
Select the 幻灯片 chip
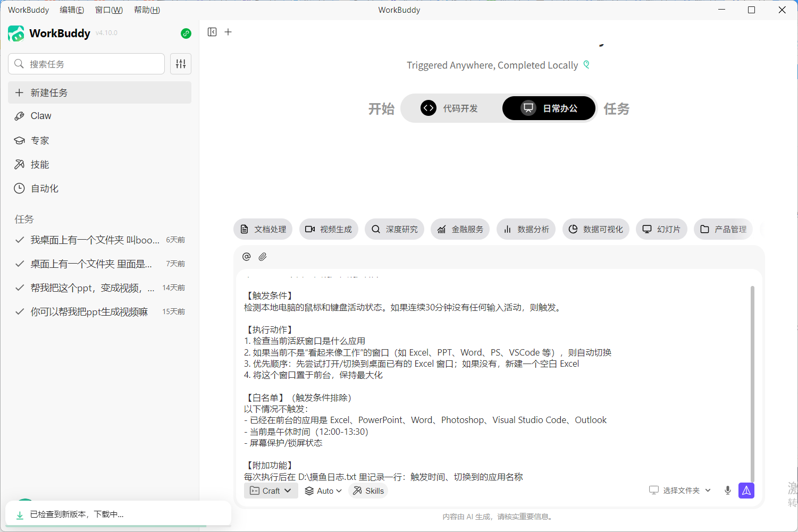[662, 229]
